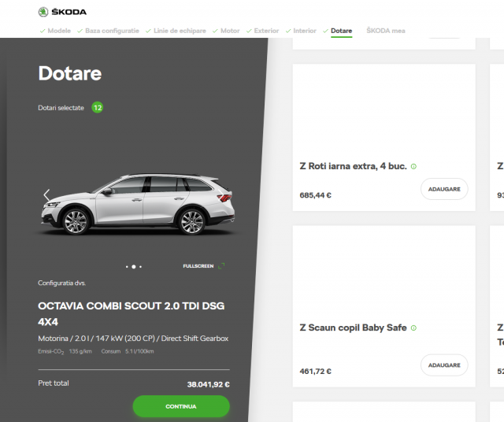Click the fullscreen expand icon
The image size is (504, 422).
tap(221, 266)
